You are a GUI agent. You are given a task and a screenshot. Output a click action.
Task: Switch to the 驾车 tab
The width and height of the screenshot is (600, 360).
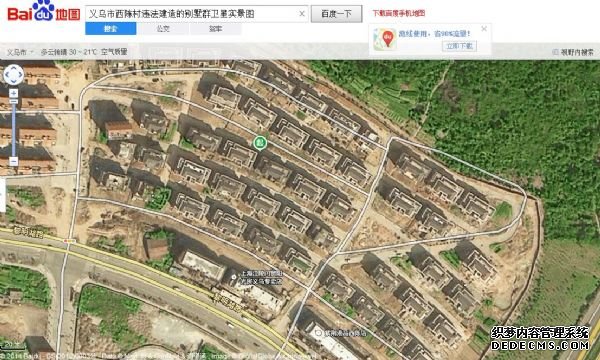(215, 29)
